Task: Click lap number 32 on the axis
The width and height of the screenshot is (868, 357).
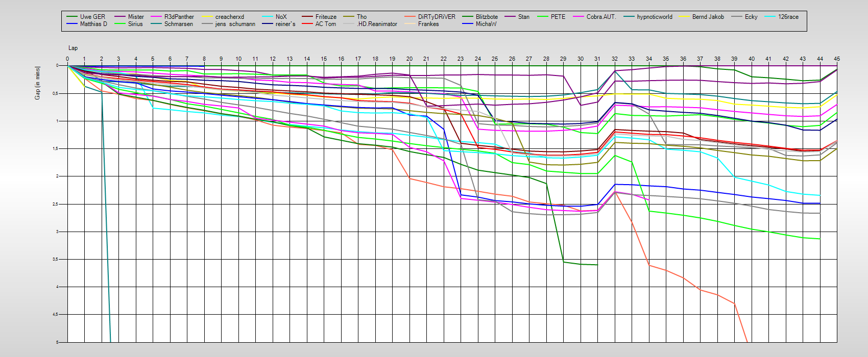Action: pos(615,59)
